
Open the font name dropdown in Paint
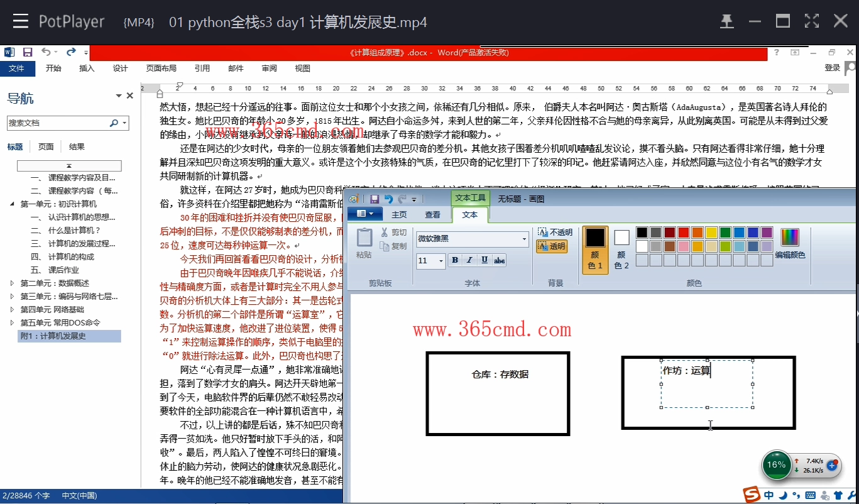click(526, 239)
